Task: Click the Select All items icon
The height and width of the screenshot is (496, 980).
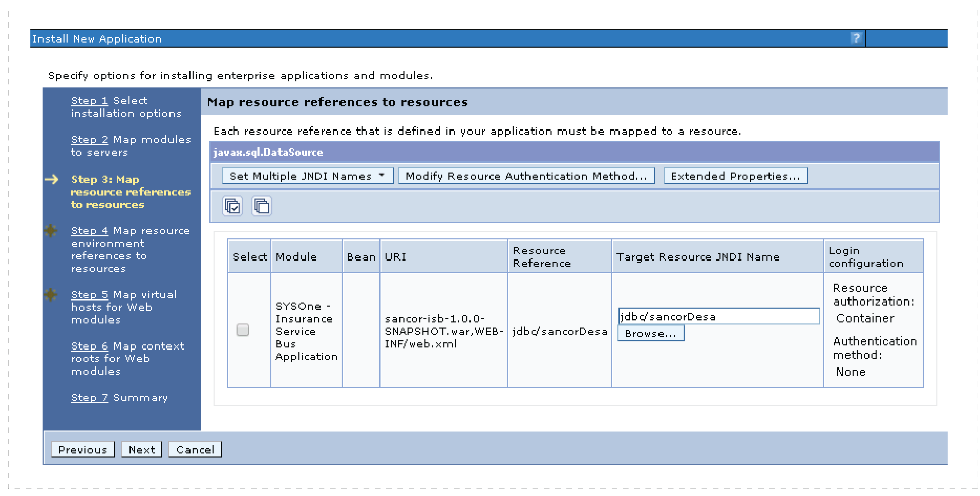Action: point(232,206)
